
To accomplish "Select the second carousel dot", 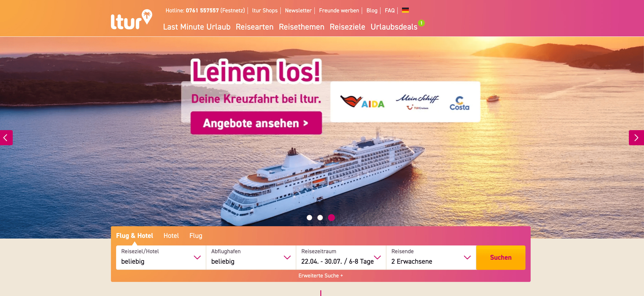I will [x=320, y=218].
